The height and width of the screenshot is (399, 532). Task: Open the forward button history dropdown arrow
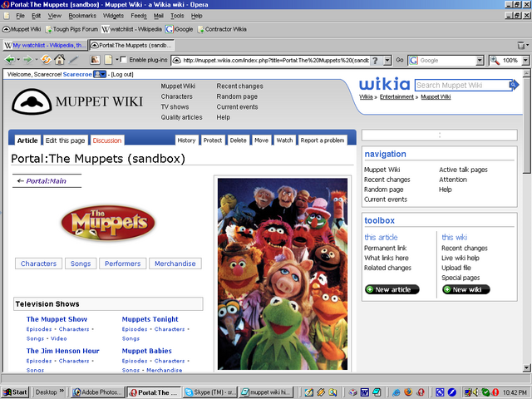pyautogui.click(x=37, y=60)
